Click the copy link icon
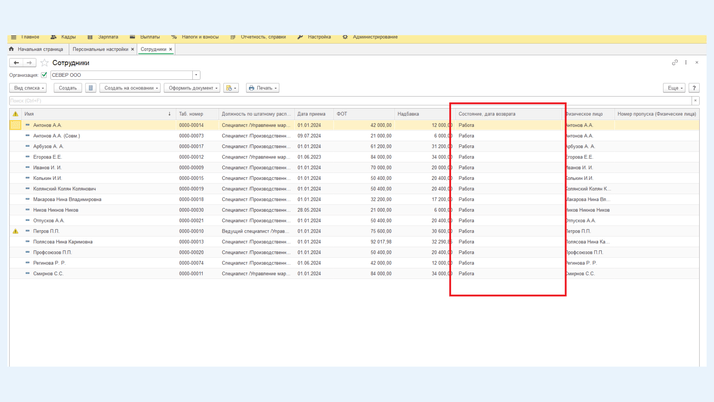Screen dimensions: 714x402 pos(675,62)
